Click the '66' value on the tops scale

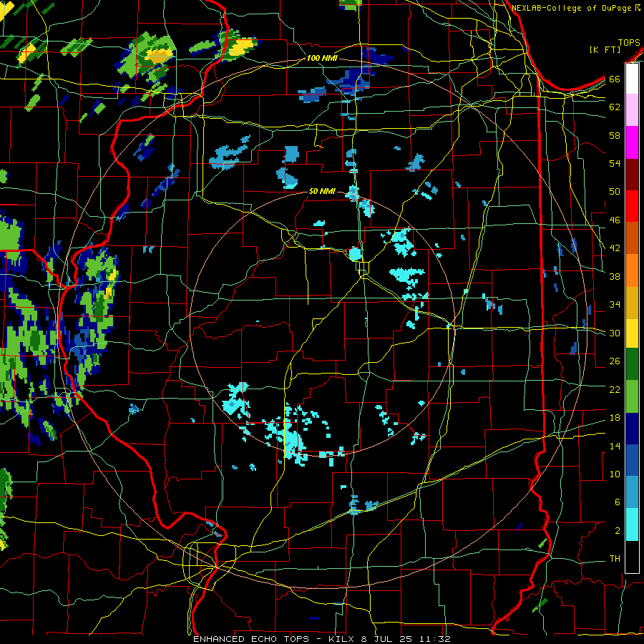(615, 79)
